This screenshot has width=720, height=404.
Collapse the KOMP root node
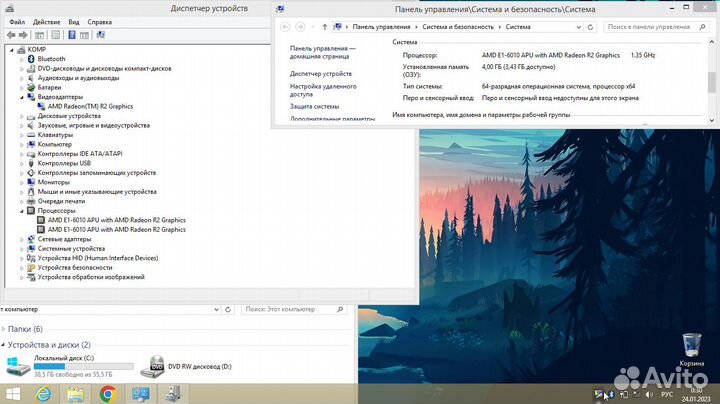11,50
